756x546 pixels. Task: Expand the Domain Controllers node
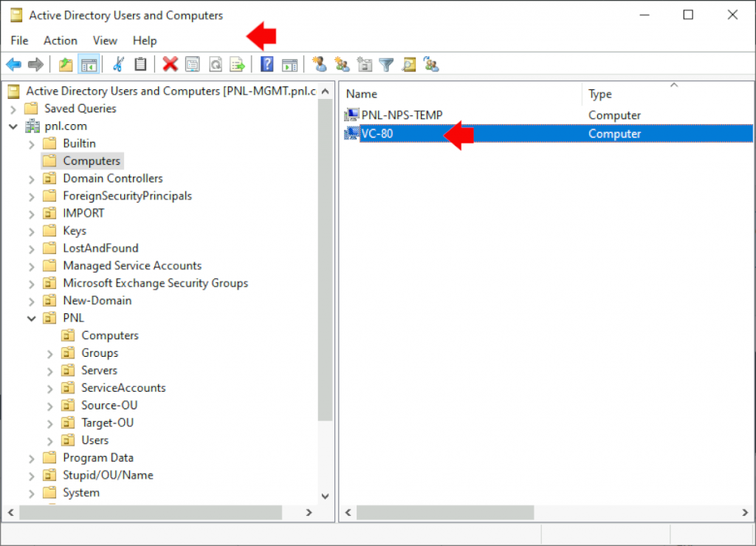click(x=32, y=179)
